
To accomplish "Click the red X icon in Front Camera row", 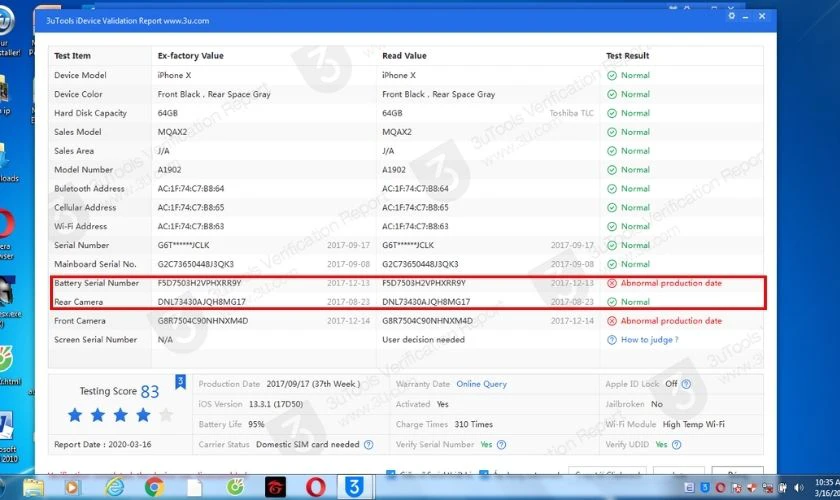I will click(x=612, y=321).
